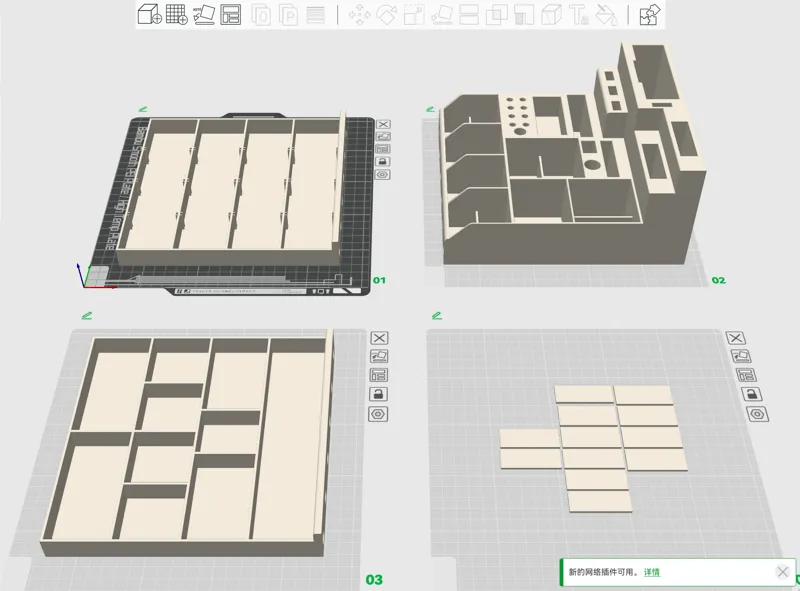This screenshot has width=800, height=591.
Task: Auto orient objects on bottom-right plate
Action: tap(740, 356)
